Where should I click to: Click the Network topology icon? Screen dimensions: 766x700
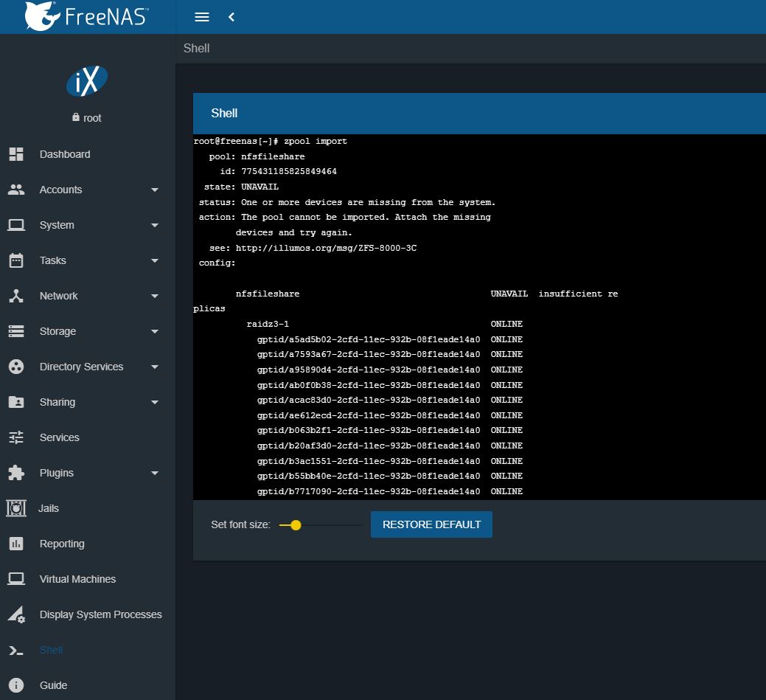click(16, 296)
